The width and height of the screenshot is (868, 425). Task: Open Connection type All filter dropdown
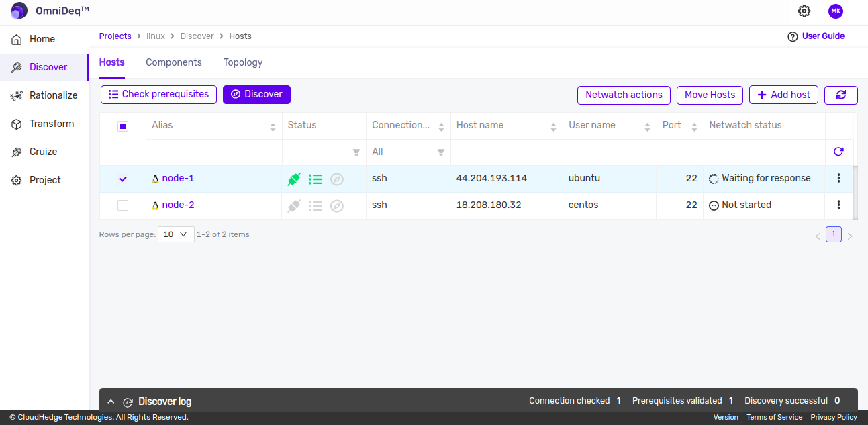click(408, 152)
